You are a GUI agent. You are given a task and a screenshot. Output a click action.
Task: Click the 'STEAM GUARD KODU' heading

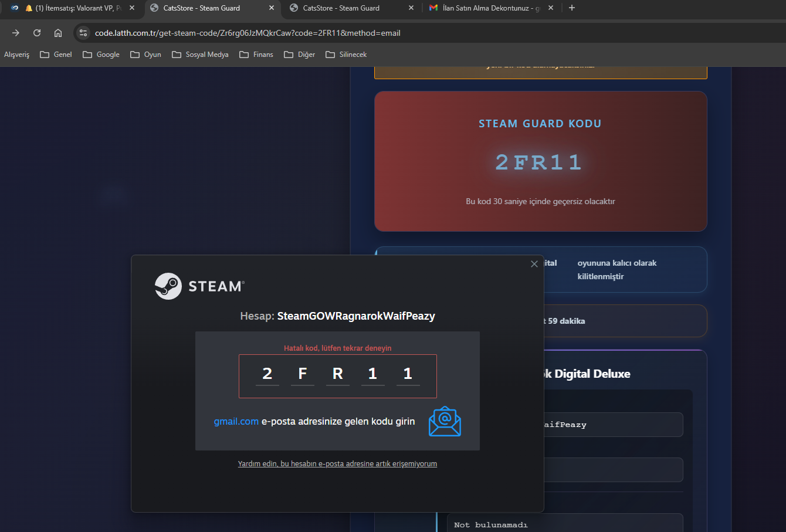pos(540,124)
